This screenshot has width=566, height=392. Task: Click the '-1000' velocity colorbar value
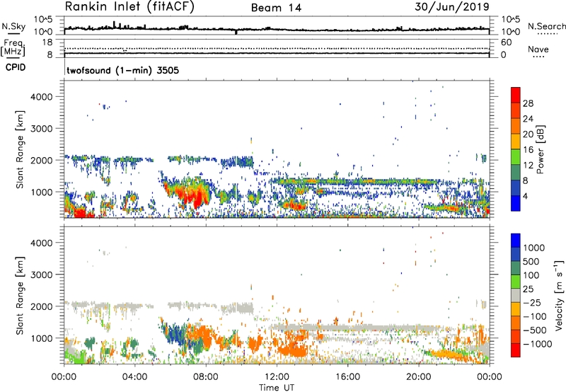(x=538, y=344)
